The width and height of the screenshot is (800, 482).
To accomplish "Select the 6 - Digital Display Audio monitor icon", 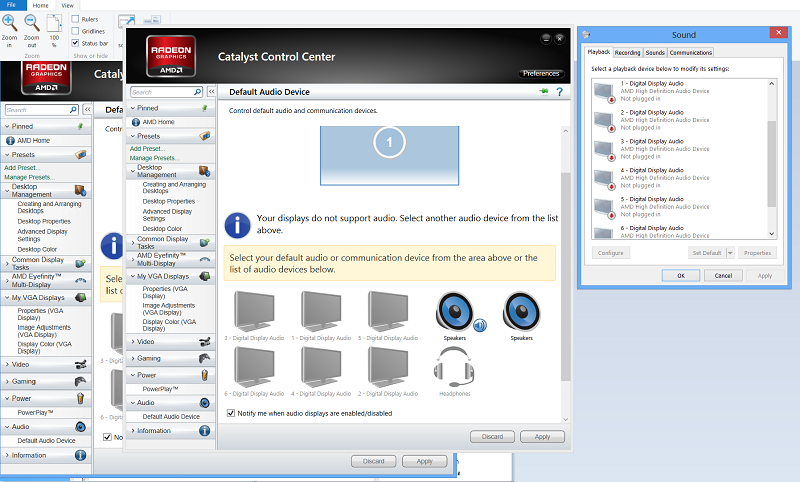I will tap(254, 367).
